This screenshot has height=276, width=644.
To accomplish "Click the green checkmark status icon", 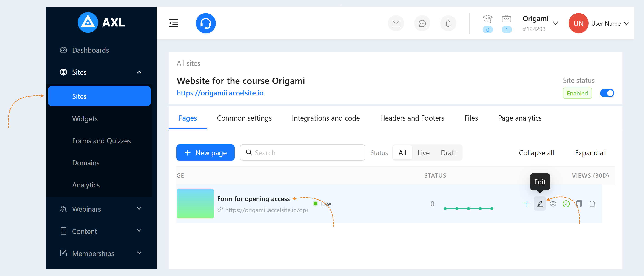I will point(566,204).
